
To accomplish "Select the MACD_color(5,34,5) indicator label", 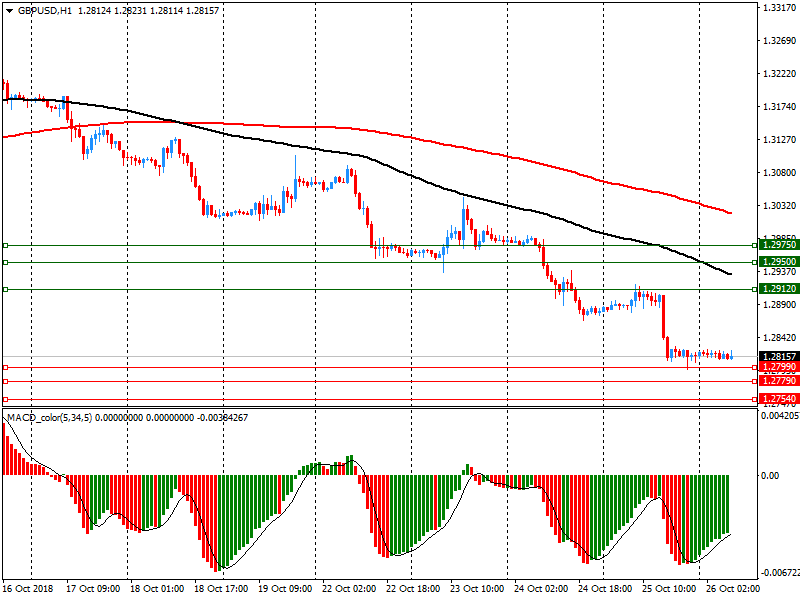I will point(49,418).
